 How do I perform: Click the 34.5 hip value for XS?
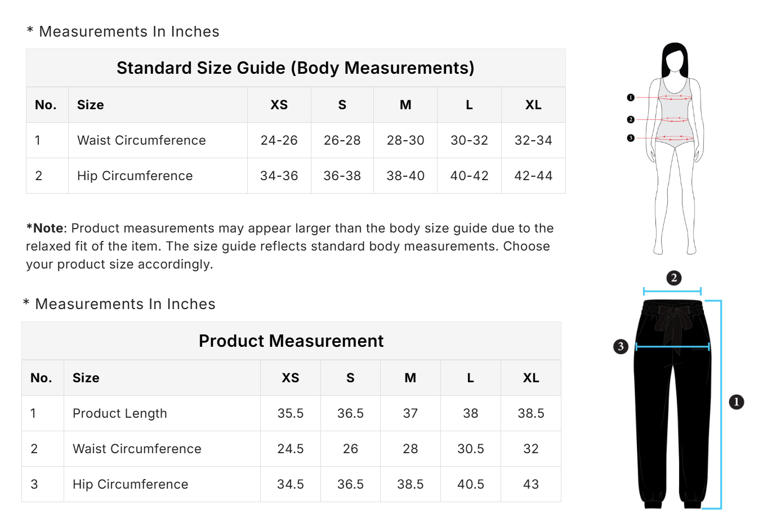290,485
